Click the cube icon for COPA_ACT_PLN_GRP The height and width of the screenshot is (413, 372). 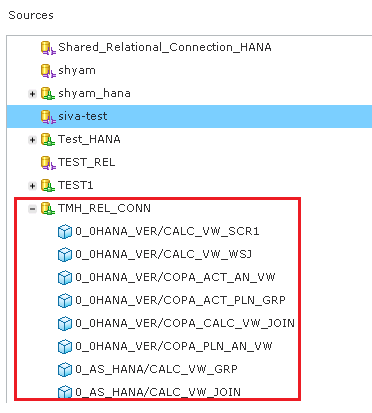(65, 301)
